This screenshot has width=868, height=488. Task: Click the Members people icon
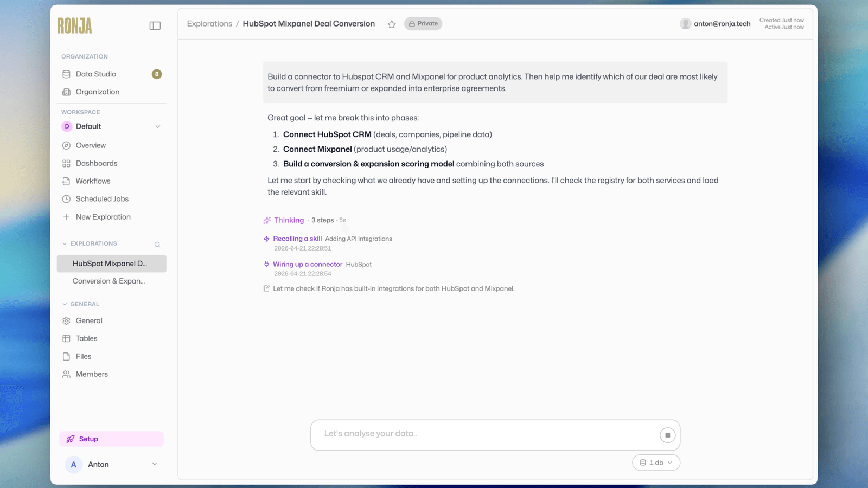pos(66,374)
